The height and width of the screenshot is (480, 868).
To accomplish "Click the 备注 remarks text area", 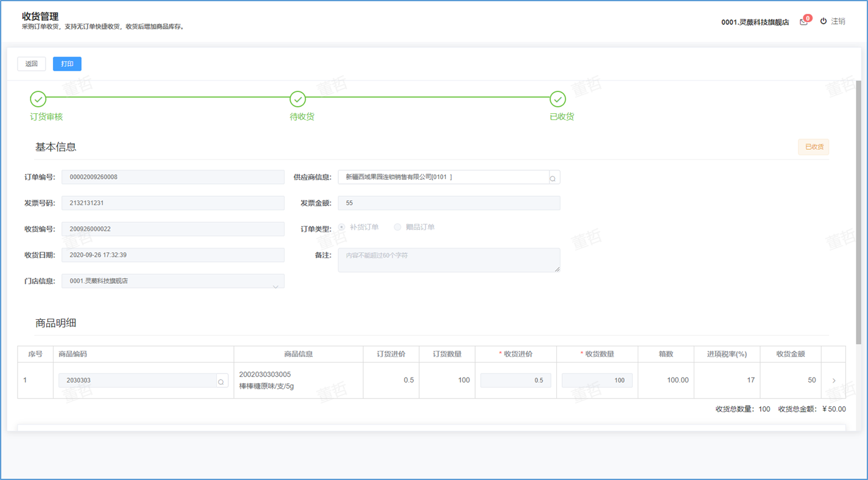I will [449, 260].
